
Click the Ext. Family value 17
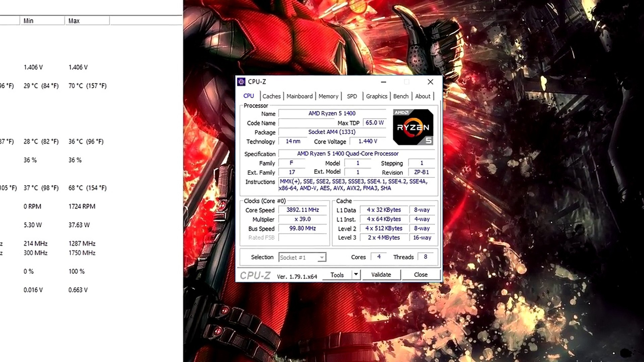tap(292, 172)
